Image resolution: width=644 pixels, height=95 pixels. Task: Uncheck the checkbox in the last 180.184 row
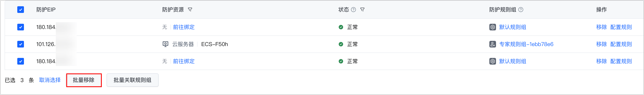pyautogui.click(x=20, y=61)
